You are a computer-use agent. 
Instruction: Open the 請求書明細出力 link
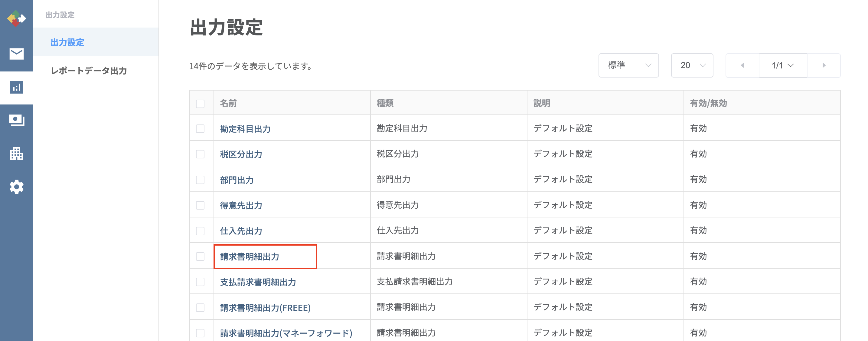click(250, 257)
